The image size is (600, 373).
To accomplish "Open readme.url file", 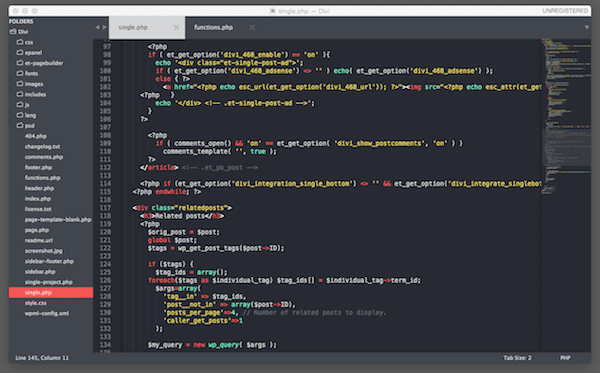I will tap(39, 240).
